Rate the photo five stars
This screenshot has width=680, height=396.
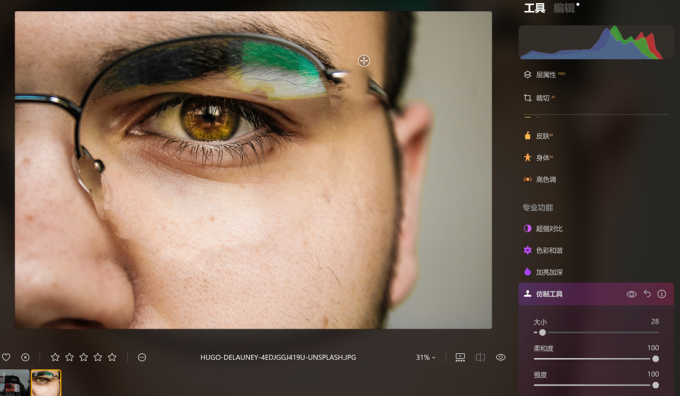pos(112,357)
